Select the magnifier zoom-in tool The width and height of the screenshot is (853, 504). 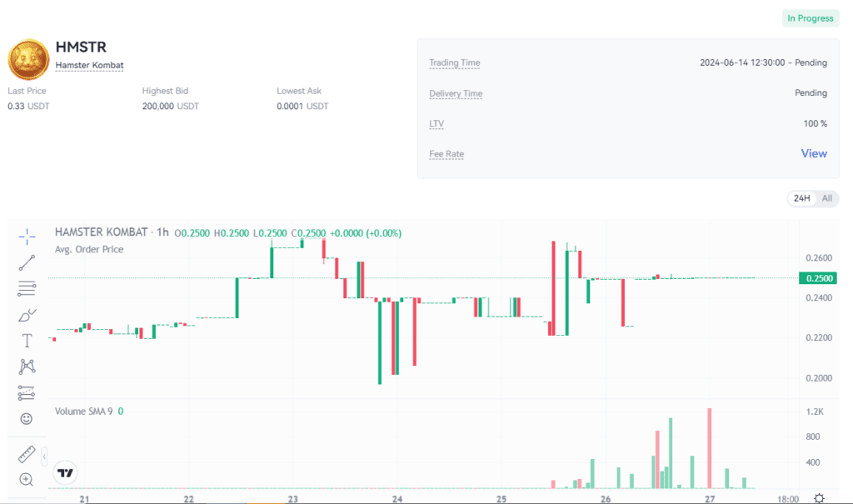click(26, 480)
